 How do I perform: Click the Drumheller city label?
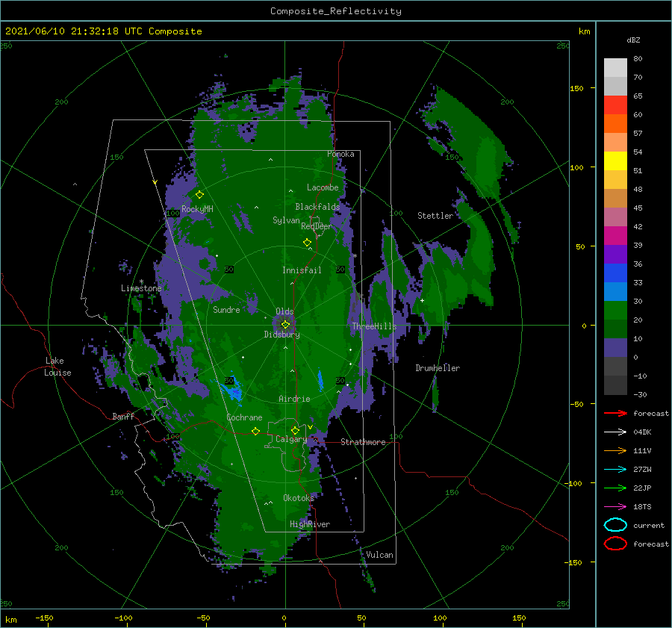438,368
